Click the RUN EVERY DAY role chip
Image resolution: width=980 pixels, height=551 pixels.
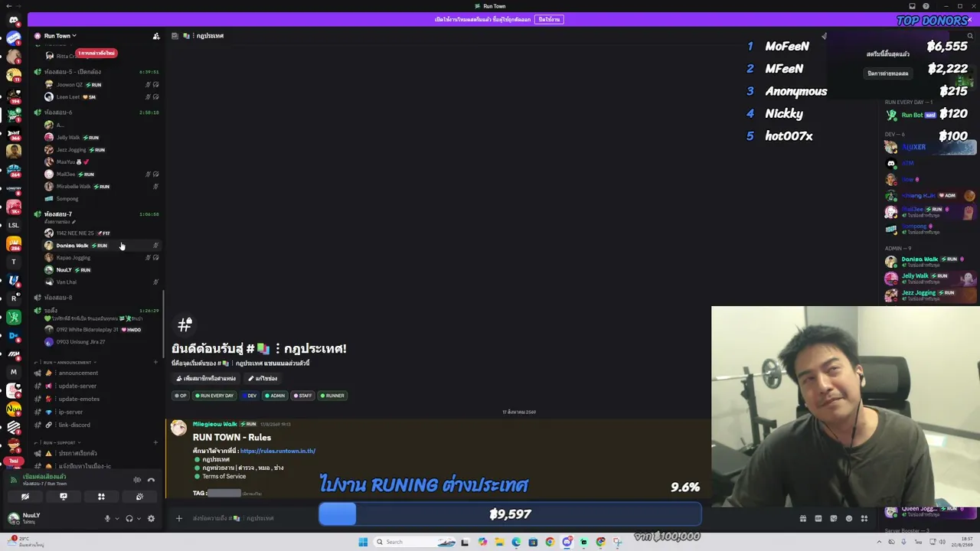click(x=215, y=396)
